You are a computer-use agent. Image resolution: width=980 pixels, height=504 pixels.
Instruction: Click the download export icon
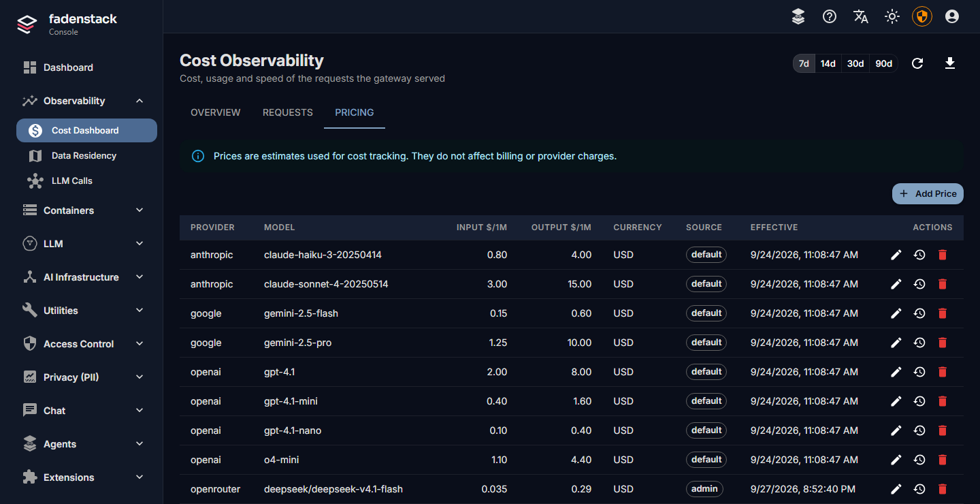point(950,63)
